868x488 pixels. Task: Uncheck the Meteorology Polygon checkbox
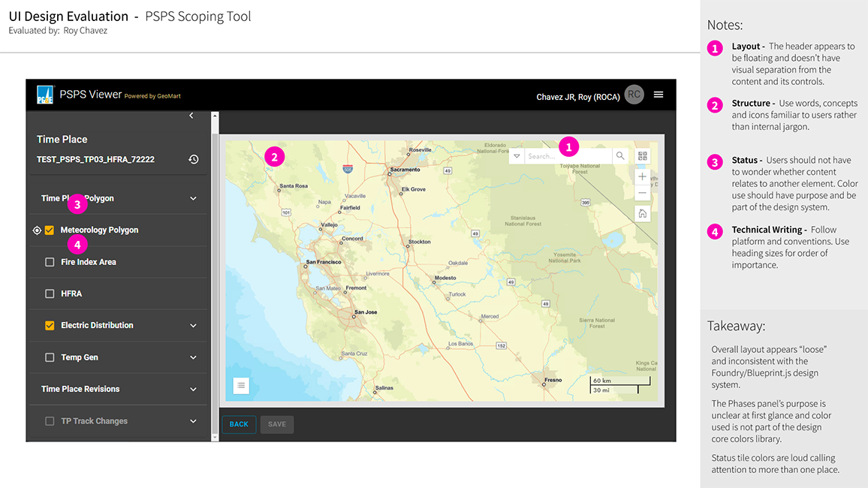51,230
